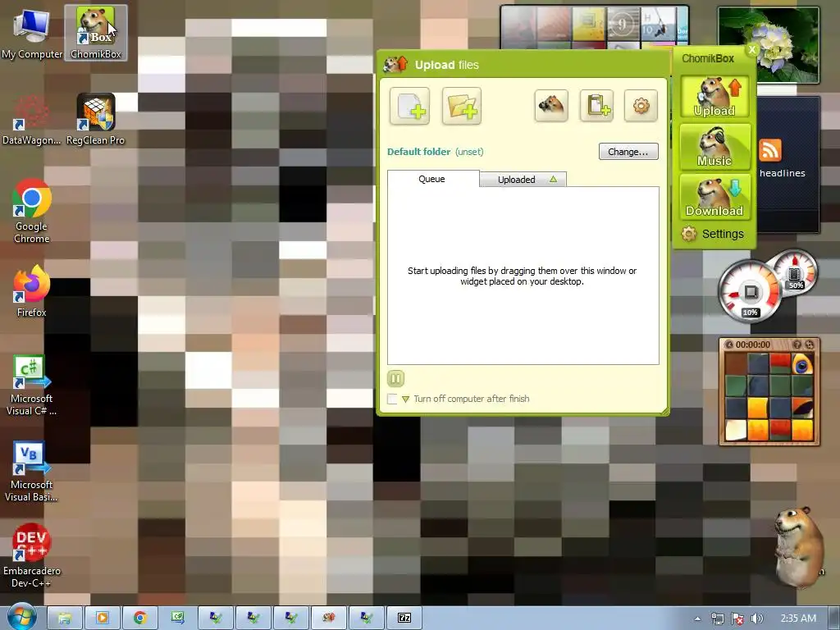Open the Download section in ChomikBox panel
This screenshot has width=840, height=630.
714,197
